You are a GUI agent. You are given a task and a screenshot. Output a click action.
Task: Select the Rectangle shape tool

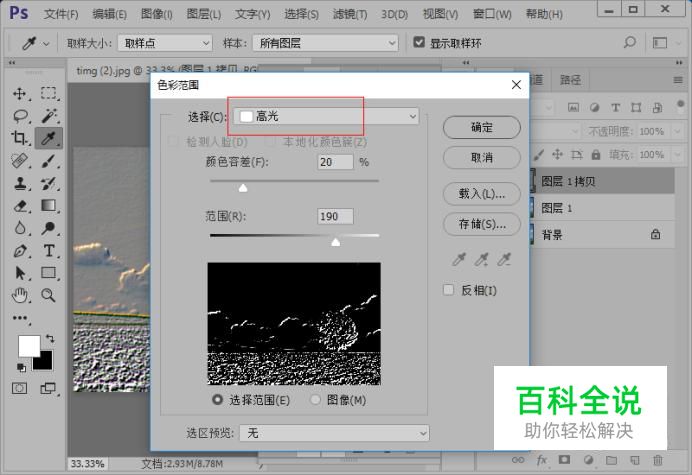[x=49, y=273]
